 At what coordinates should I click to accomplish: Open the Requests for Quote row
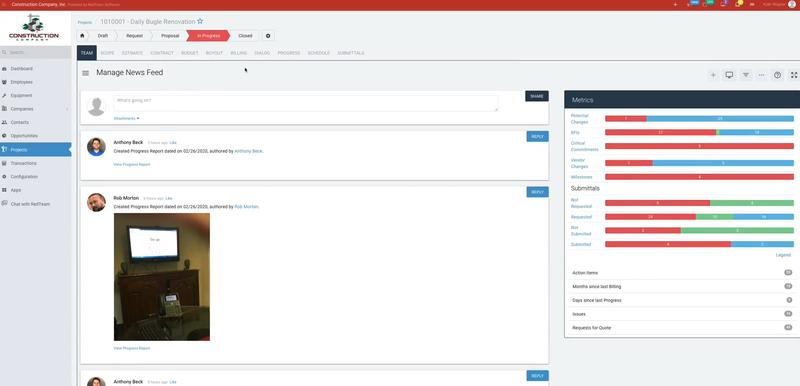682,327
